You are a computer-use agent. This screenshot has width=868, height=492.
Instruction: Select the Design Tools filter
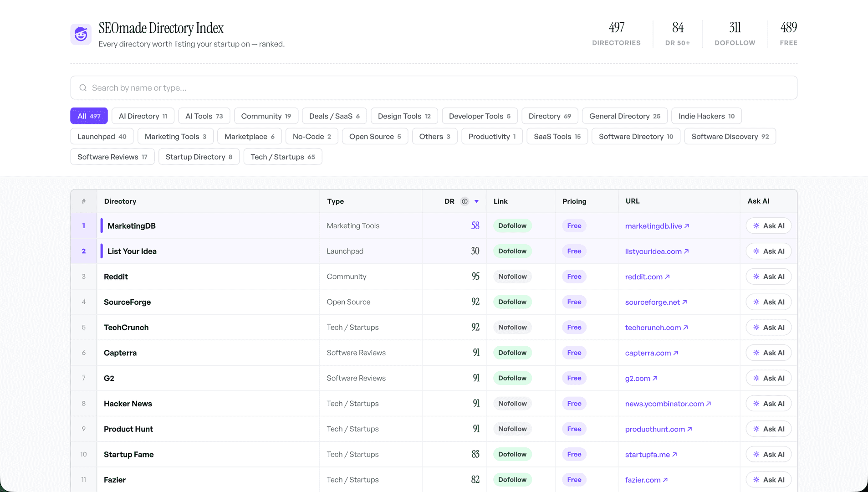404,116
